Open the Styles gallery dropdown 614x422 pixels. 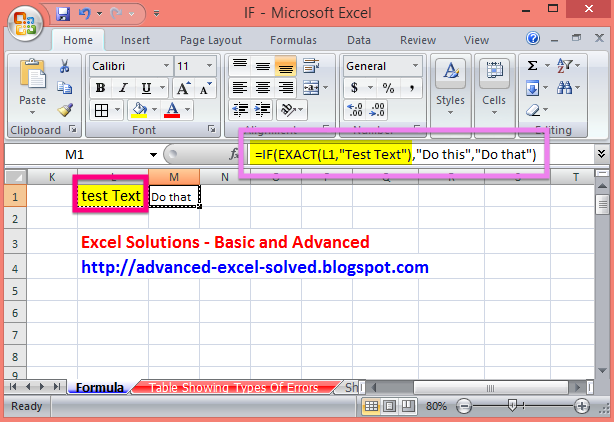[x=450, y=113]
